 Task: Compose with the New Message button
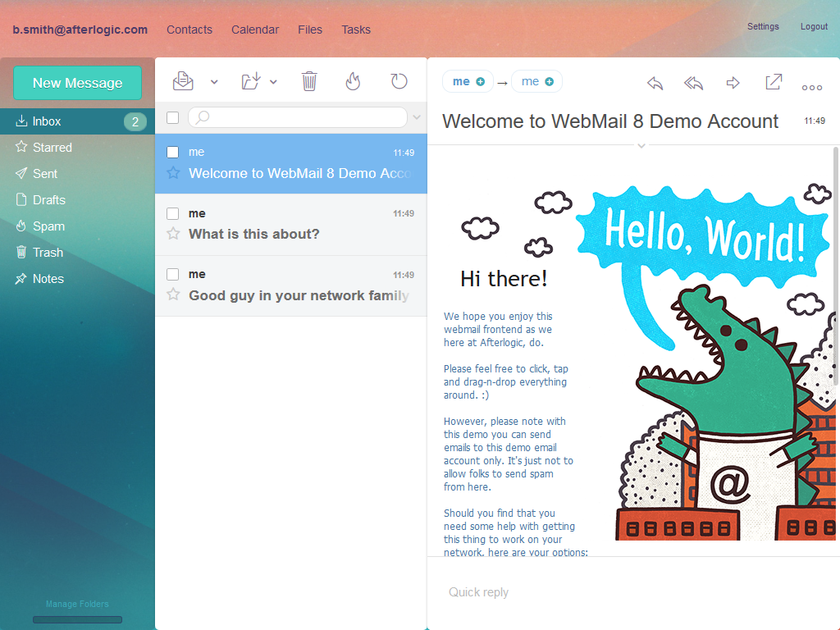click(77, 83)
